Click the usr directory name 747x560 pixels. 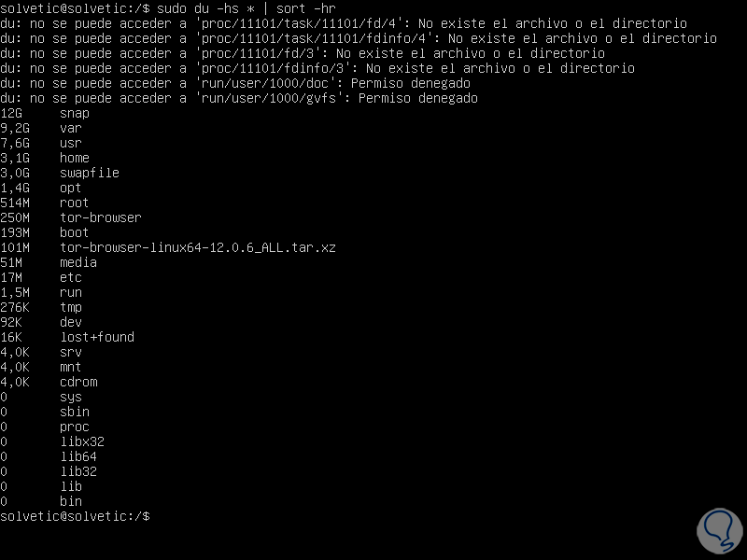(71, 143)
